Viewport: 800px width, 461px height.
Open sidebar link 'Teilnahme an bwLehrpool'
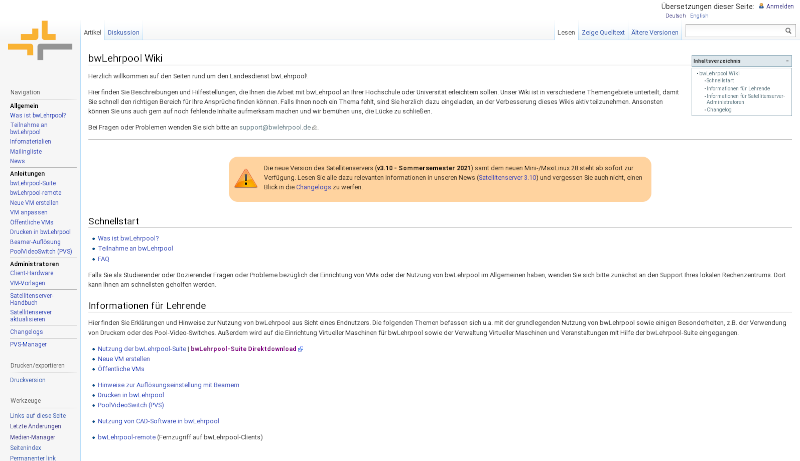(x=29, y=128)
